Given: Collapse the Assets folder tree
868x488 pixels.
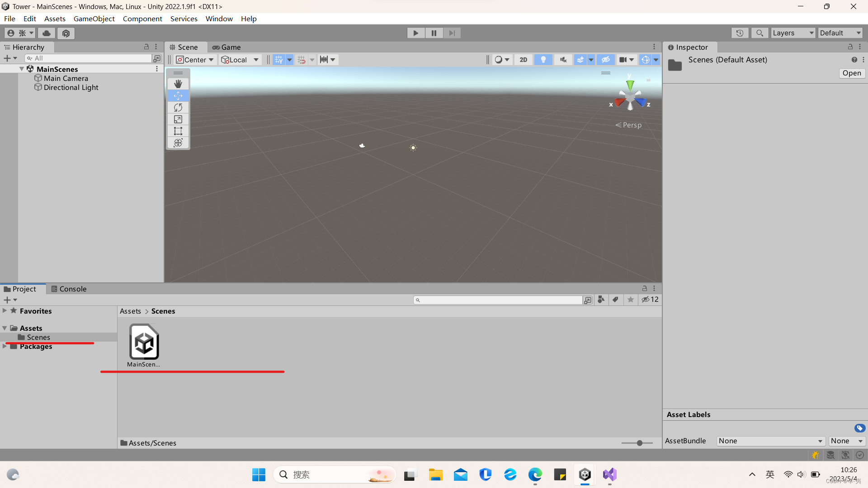Looking at the screenshot, I should [5, 328].
